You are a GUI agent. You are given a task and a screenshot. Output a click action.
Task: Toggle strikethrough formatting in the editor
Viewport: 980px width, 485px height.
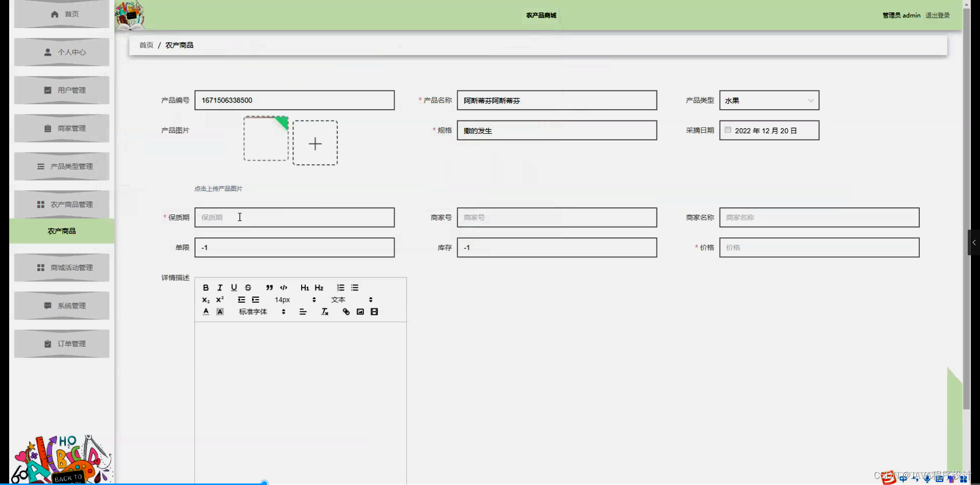(x=248, y=287)
